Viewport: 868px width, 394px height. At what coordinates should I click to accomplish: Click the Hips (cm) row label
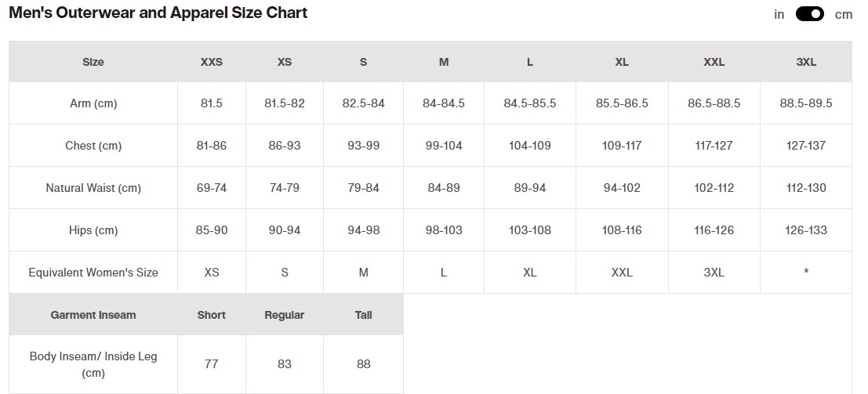click(x=93, y=230)
